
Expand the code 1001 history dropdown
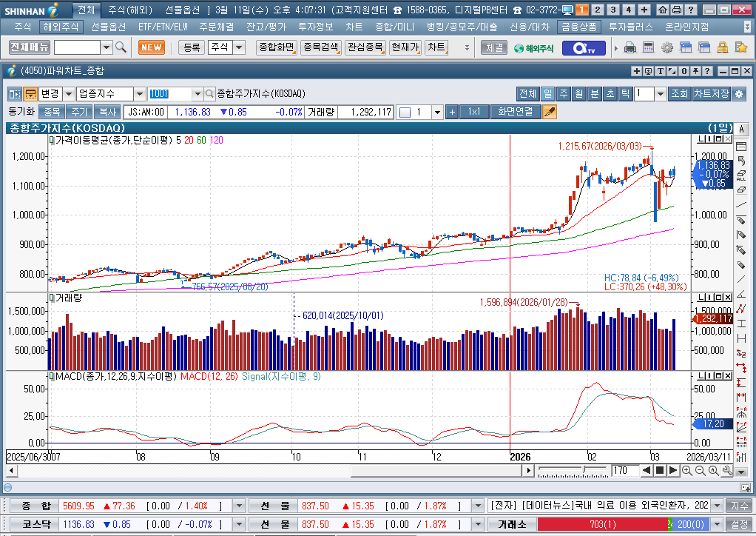[198, 93]
